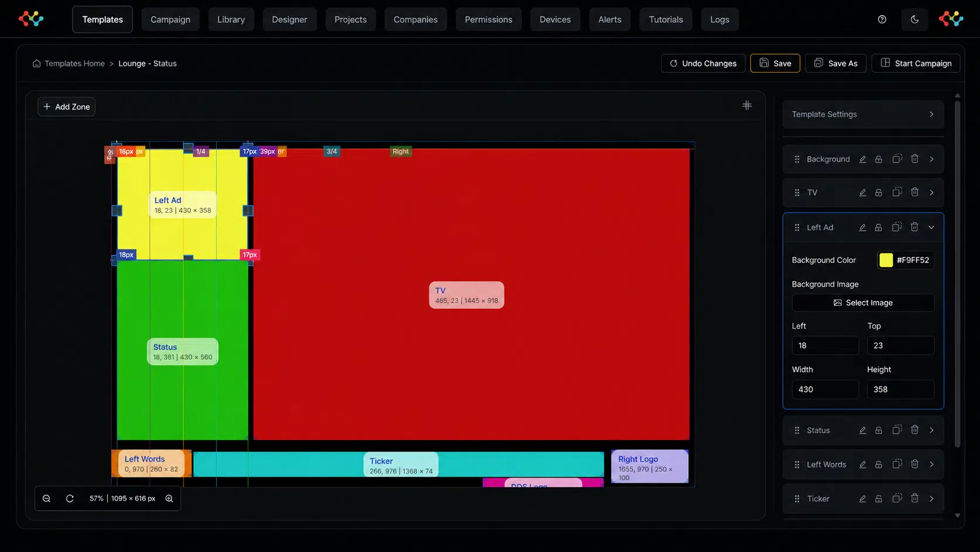980x552 pixels.
Task: Expand the Left Words zone settings
Action: [x=931, y=465]
